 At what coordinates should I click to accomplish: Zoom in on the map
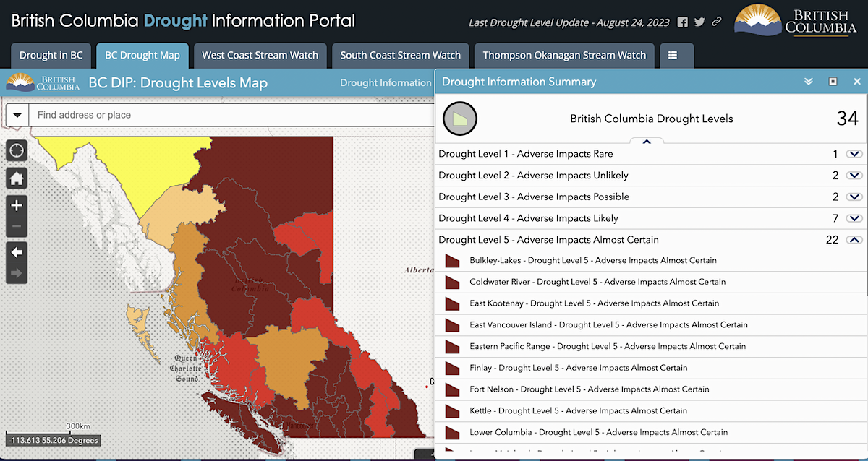[x=17, y=205]
